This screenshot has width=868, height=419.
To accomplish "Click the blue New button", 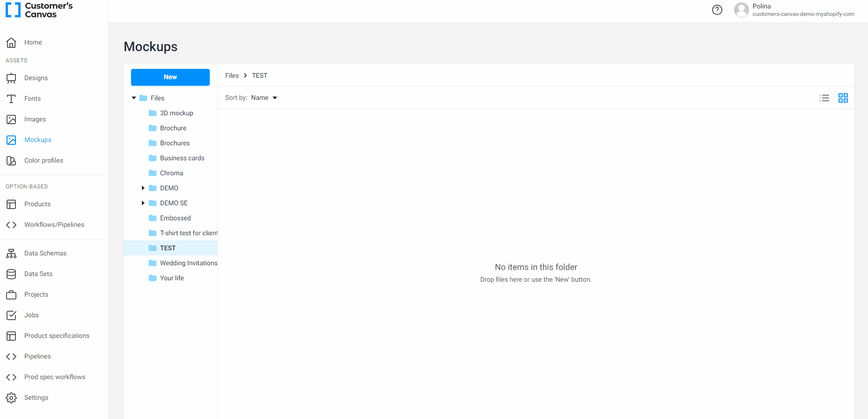I will coord(170,77).
